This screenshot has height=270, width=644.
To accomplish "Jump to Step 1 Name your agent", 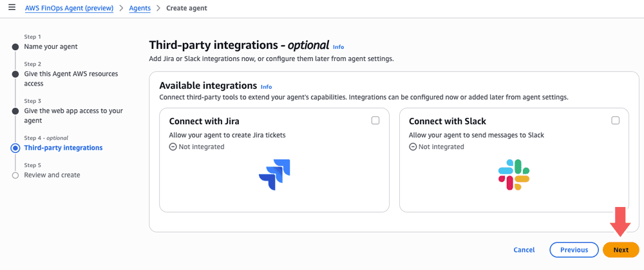I will click(50, 47).
